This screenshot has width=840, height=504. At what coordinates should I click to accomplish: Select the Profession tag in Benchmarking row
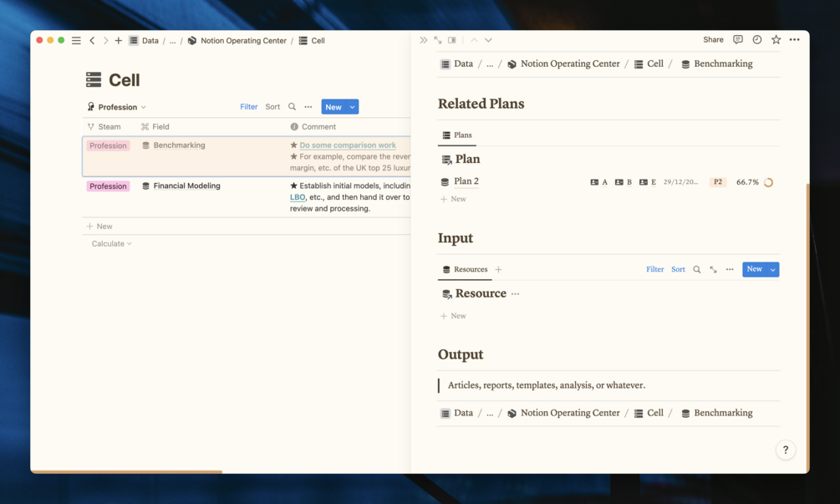point(108,145)
